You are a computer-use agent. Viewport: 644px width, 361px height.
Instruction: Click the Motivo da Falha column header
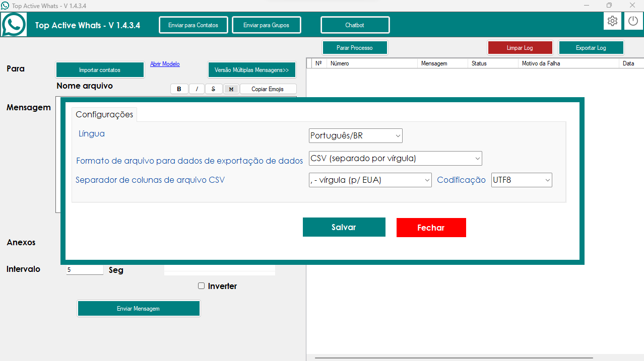click(568, 63)
